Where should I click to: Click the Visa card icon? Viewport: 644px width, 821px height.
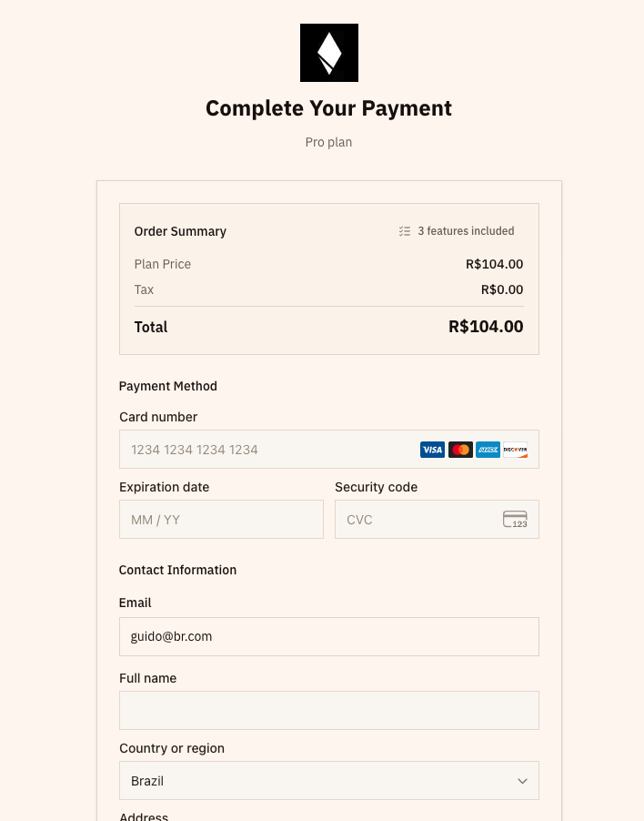pyautogui.click(x=432, y=450)
